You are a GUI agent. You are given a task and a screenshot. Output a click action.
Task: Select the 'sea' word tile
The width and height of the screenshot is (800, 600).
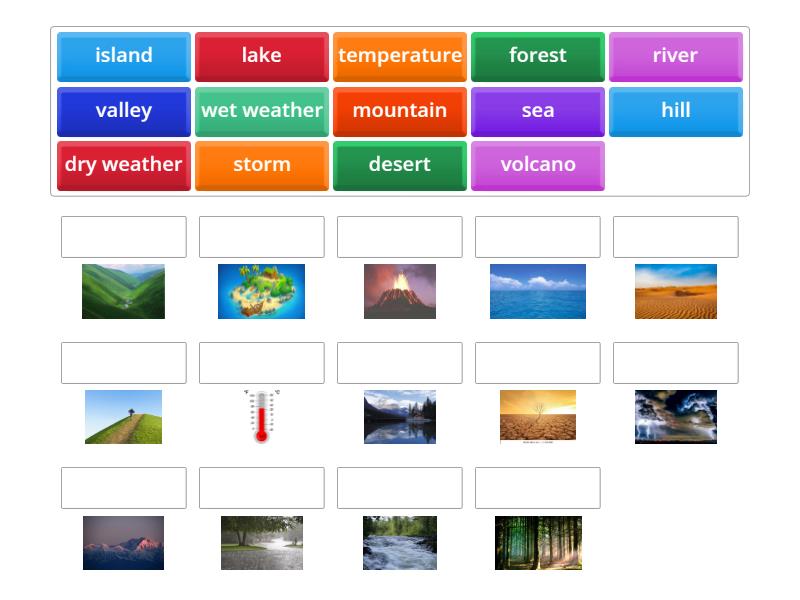[538, 111]
